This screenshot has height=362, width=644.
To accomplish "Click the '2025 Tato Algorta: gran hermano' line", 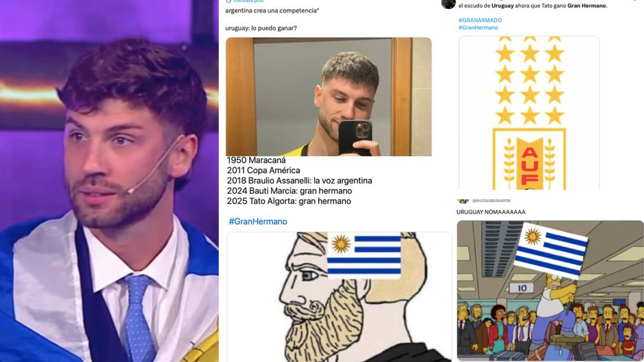I will (289, 201).
